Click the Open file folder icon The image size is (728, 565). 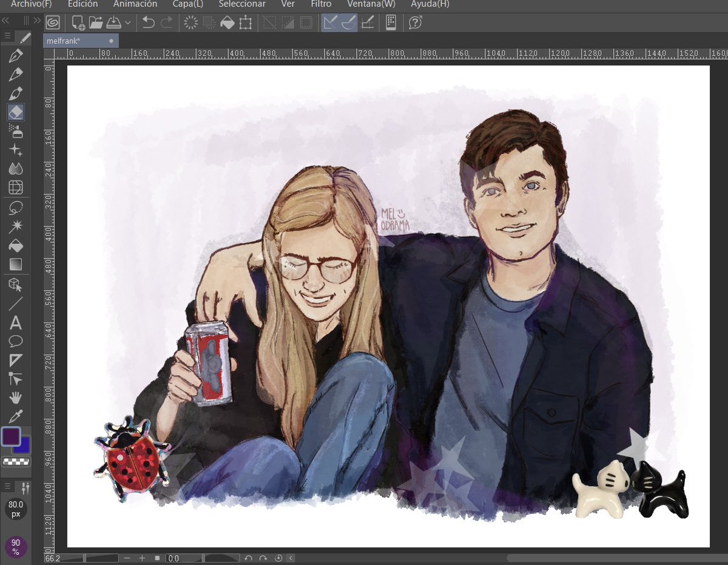[x=96, y=23]
